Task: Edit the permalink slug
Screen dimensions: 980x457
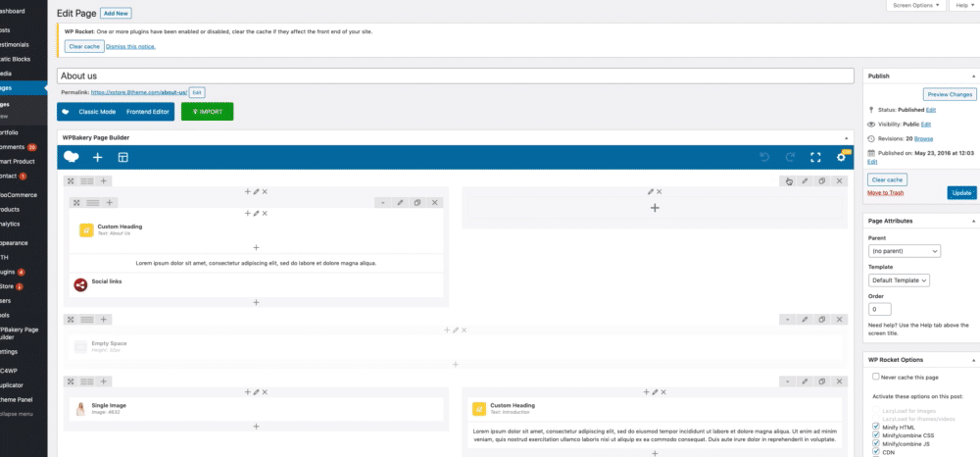Action: click(197, 92)
